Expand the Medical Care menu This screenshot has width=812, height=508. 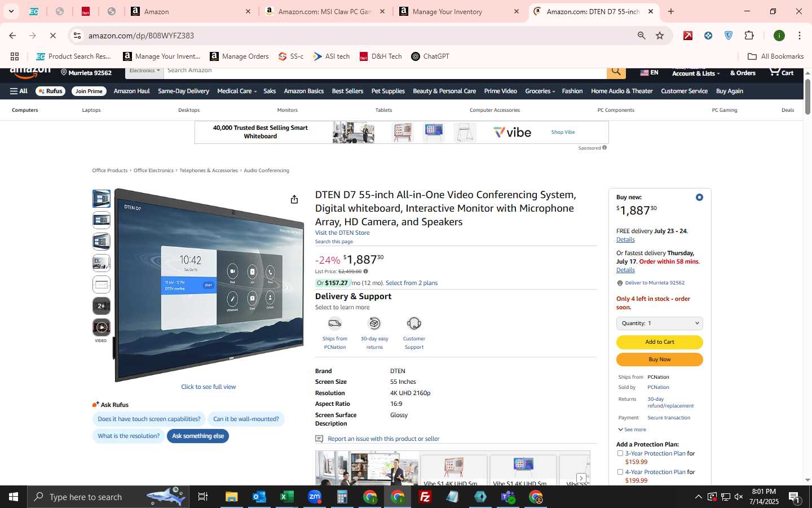pos(237,91)
